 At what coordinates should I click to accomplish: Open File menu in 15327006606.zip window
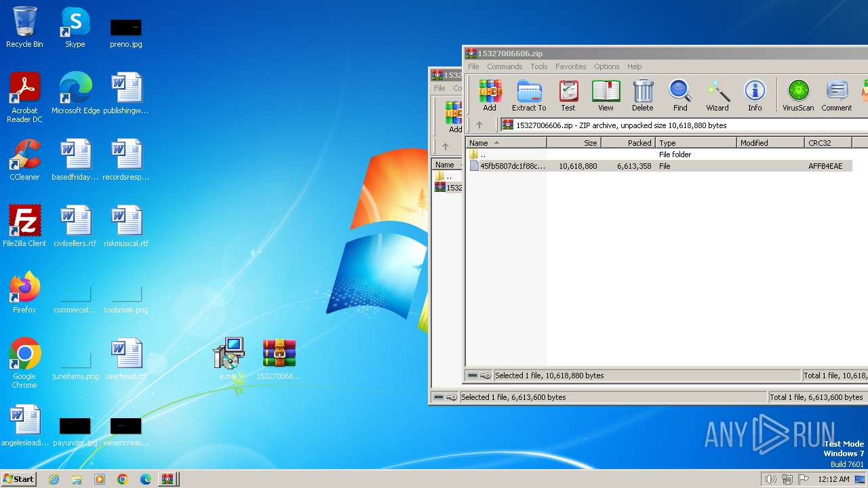[x=473, y=66]
